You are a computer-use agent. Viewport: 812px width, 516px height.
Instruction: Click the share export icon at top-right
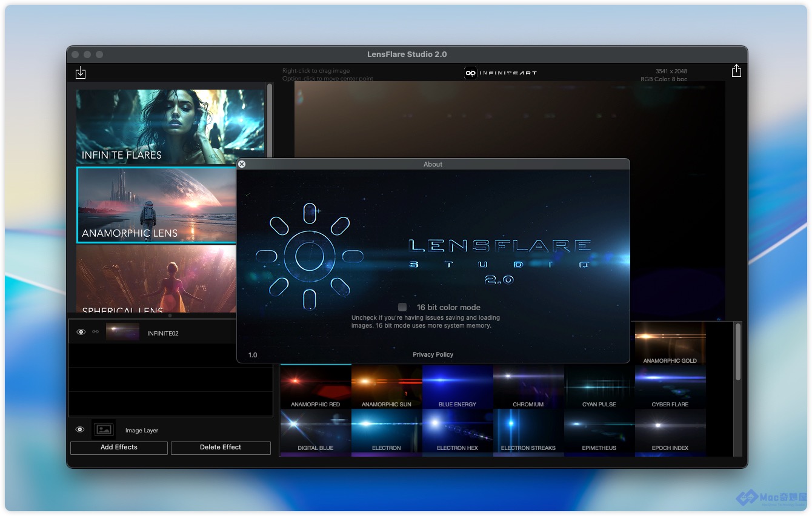(x=736, y=71)
